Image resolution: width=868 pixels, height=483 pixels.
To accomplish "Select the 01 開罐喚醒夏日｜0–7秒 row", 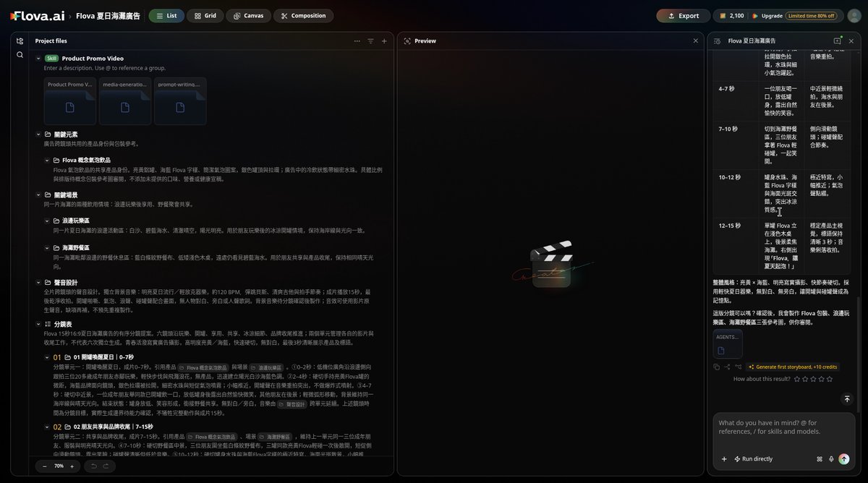I will point(103,357).
